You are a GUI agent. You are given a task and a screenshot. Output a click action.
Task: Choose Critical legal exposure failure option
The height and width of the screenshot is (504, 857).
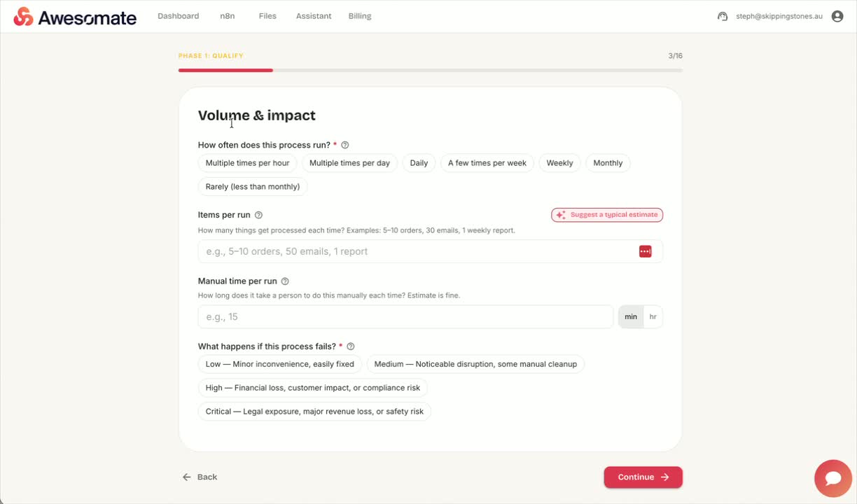[x=314, y=412]
